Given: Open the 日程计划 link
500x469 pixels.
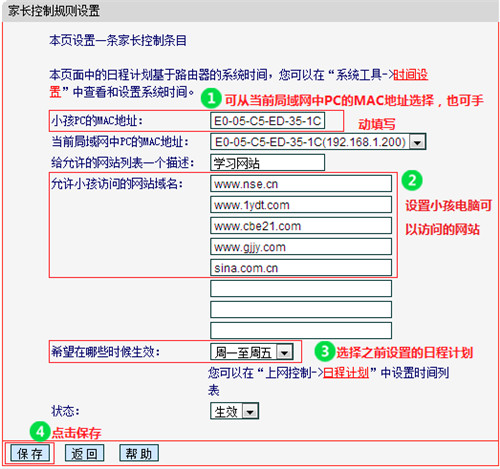Looking at the screenshot, I should click(346, 373).
